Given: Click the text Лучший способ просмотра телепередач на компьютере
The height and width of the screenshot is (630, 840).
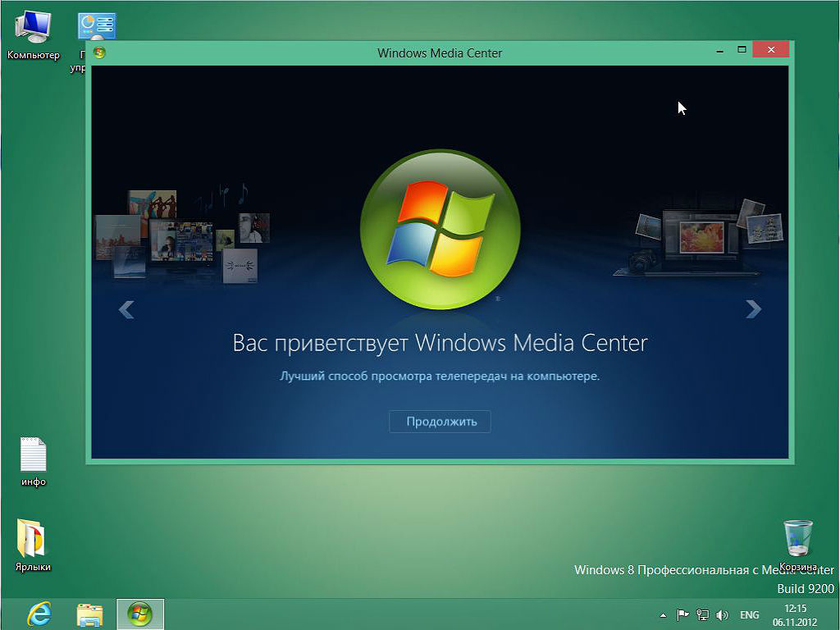Looking at the screenshot, I should click(440, 376).
